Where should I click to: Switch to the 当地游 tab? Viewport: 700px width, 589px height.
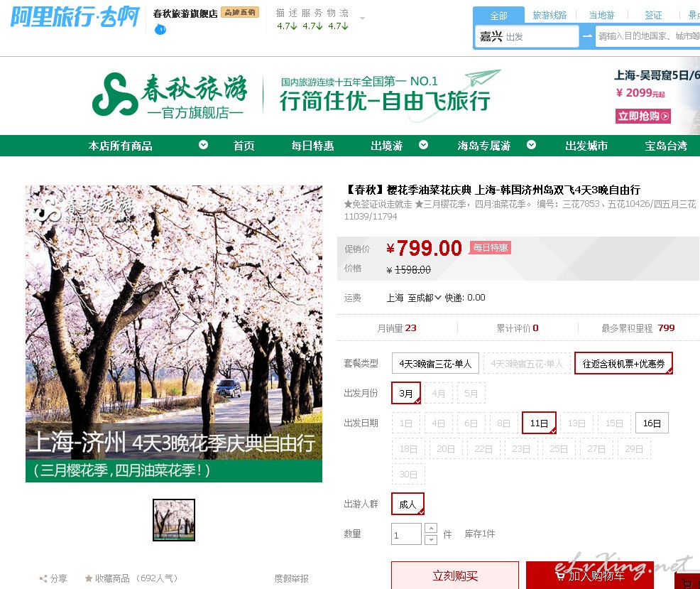coord(601,15)
